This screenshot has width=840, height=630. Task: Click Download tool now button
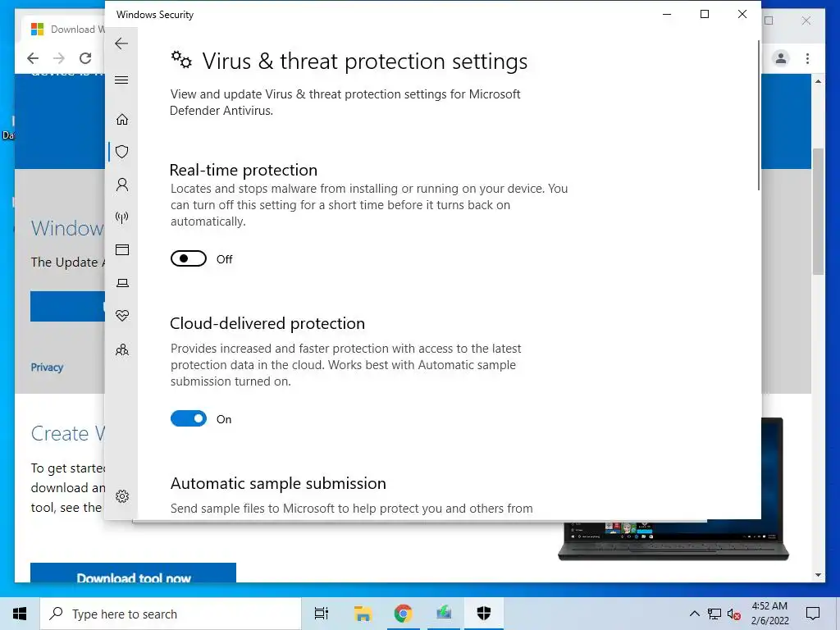tap(134, 573)
